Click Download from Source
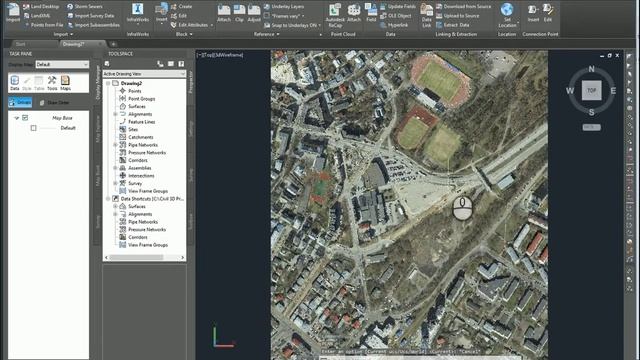640x360 pixels. click(x=464, y=7)
